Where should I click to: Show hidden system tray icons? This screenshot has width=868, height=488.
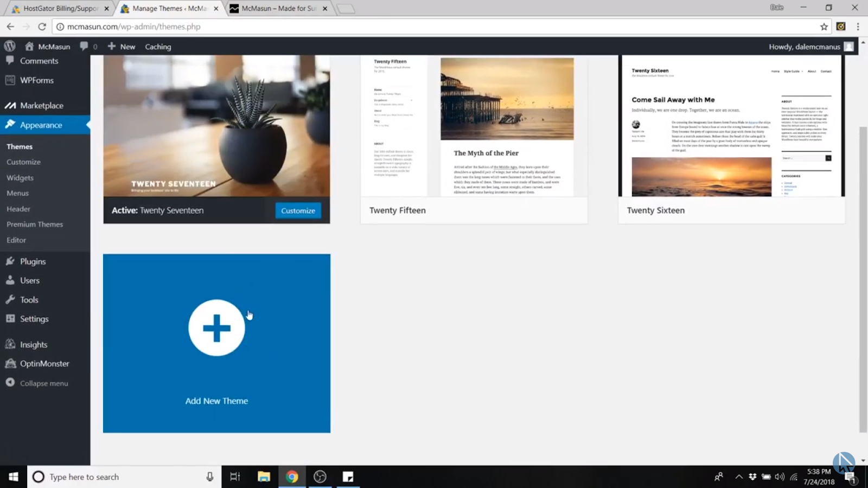pyautogui.click(x=738, y=477)
